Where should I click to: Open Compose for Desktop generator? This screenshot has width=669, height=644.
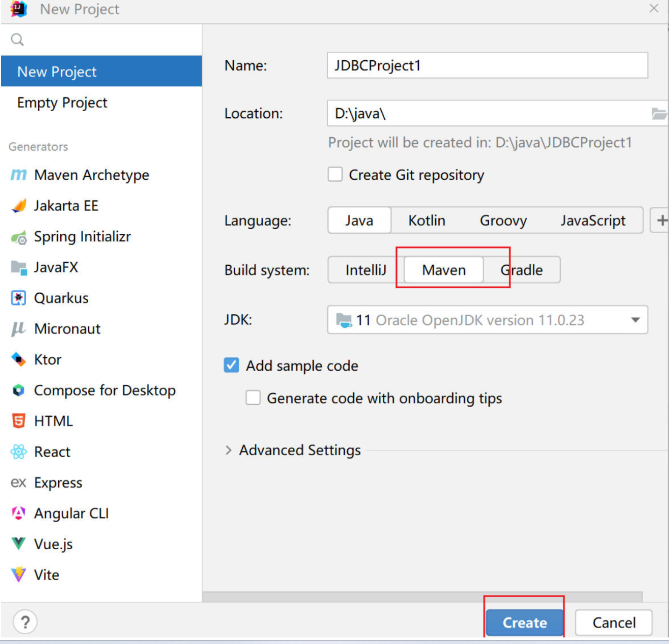tap(101, 390)
